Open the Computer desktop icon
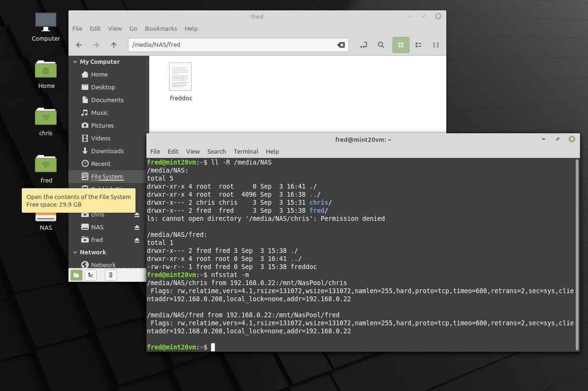 tap(46, 26)
